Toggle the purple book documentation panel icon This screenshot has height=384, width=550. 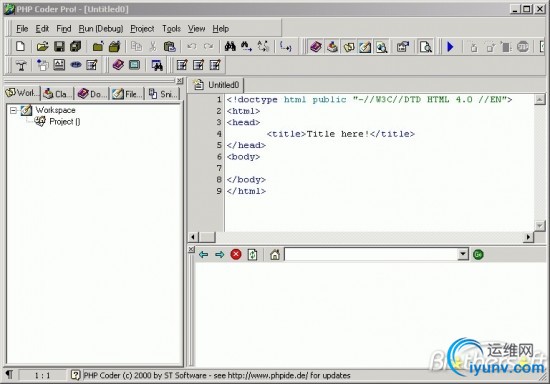point(316,47)
